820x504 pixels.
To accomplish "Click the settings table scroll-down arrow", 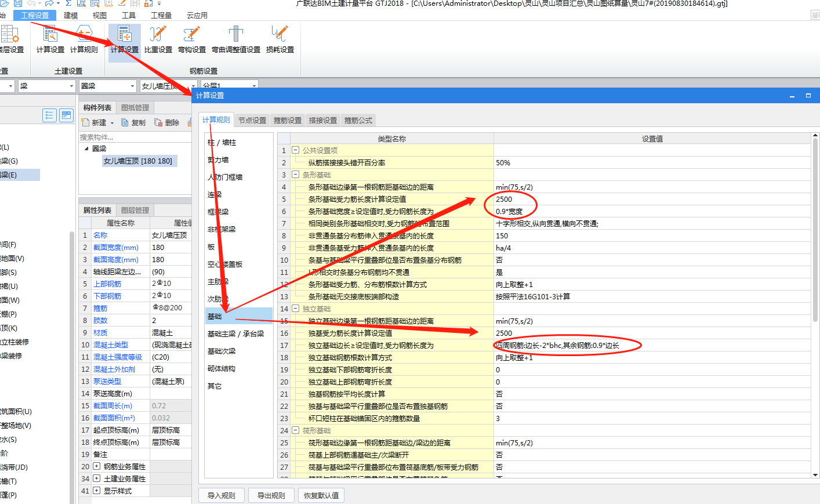I will pos(815,474).
